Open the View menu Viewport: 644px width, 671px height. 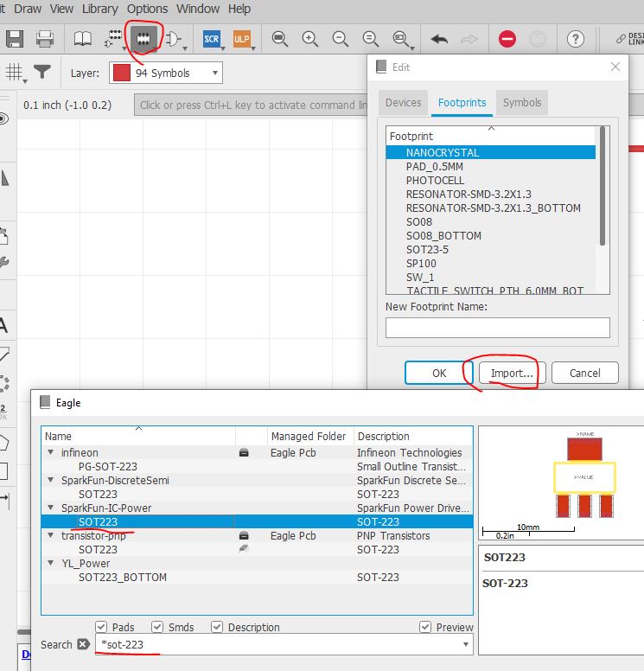(61, 9)
